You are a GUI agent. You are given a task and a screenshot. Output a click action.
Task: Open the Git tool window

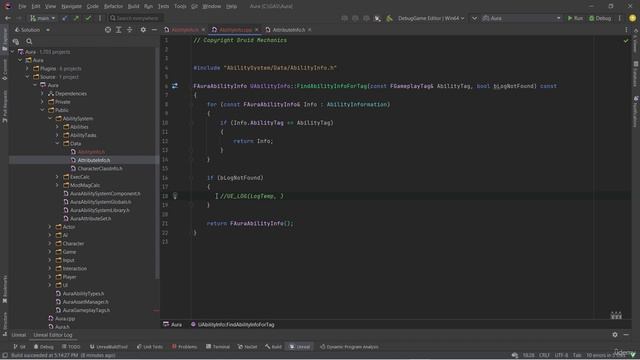coord(19,347)
